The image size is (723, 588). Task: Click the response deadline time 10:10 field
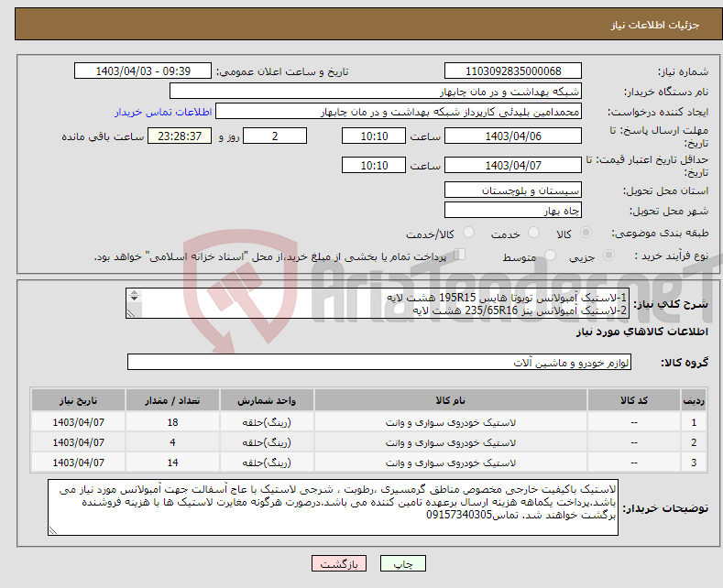click(x=374, y=136)
